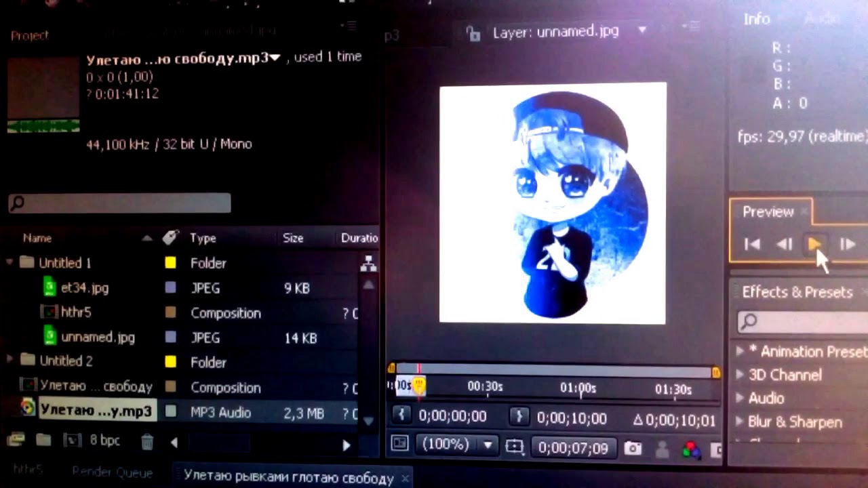This screenshot has width=868, height=488.
Task: Click the current time 0;00;07;09 button
Action: click(574, 448)
